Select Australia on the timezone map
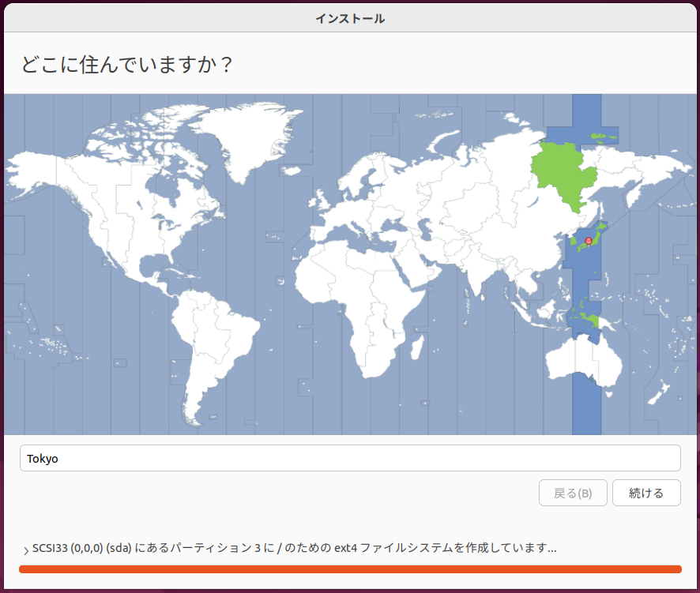The width and height of the screenshot is (700, 593). (582, 362)
